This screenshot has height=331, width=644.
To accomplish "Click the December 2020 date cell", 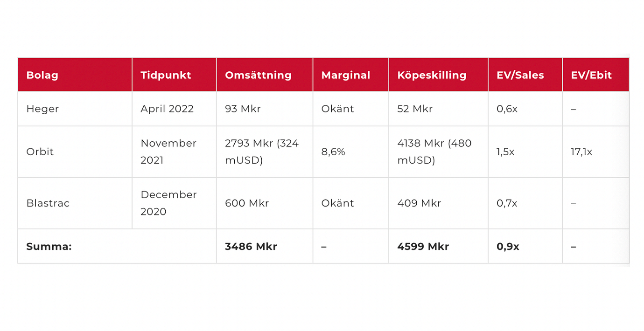I will tap(168, 203).
